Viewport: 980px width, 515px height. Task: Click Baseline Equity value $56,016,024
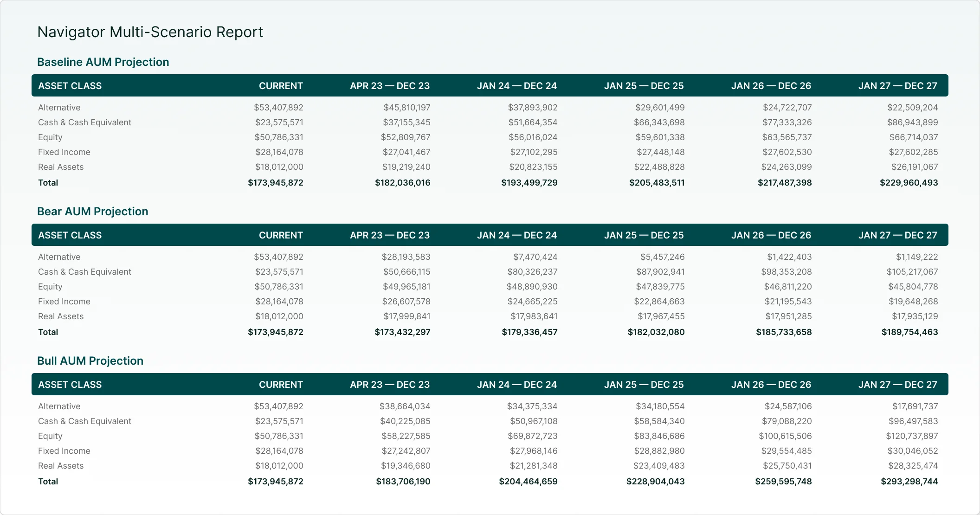pos(533,137)
